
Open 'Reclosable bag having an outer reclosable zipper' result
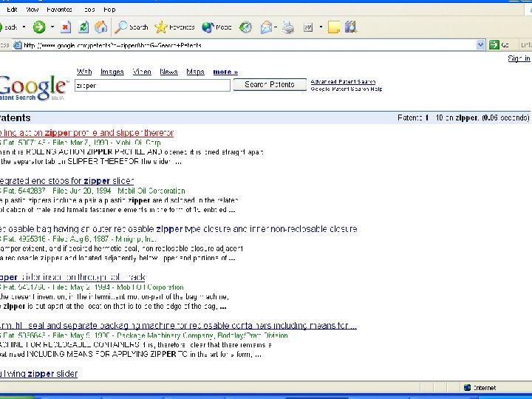coord(179,229)
